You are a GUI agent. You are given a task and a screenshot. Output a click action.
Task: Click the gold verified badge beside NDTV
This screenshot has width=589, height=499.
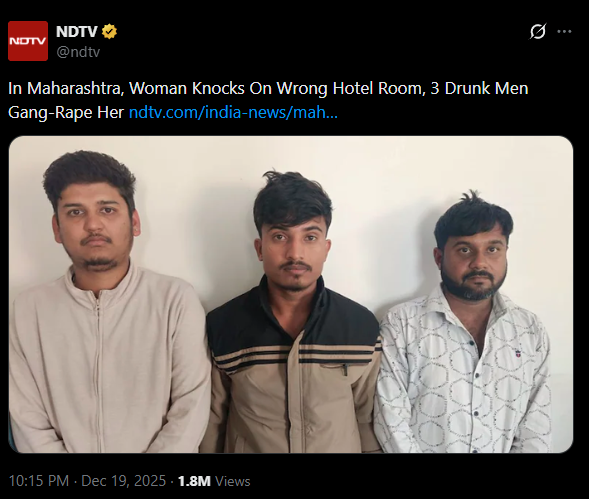tap(109, 32)
